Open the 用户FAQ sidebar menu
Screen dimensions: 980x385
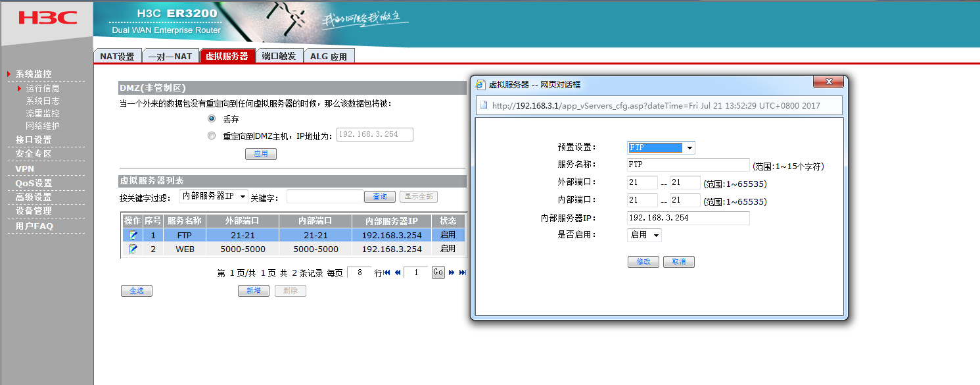point(34,226)
